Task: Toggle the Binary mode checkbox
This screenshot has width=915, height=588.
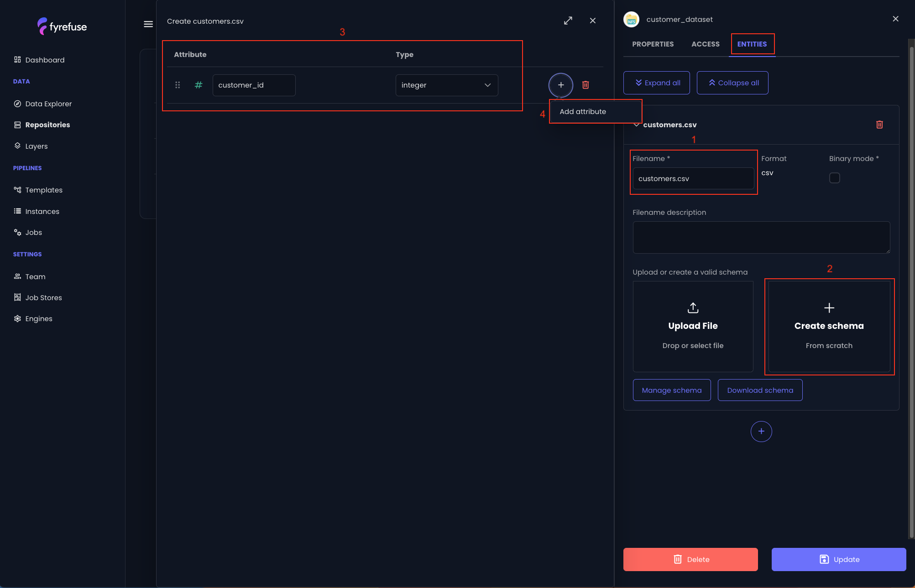Action: point(834,178)
